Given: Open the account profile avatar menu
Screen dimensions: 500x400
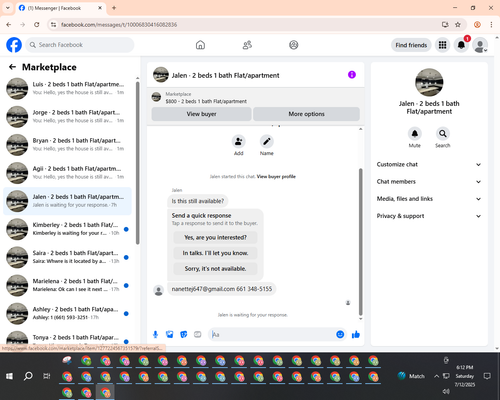Looking at the screenshot, I should pos(480,45).
